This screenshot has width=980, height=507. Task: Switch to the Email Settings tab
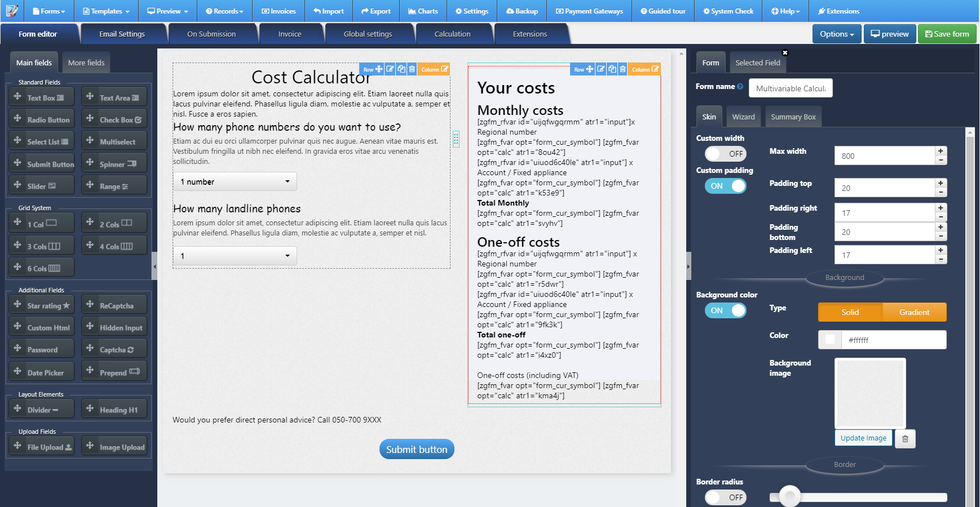[123, 33]
